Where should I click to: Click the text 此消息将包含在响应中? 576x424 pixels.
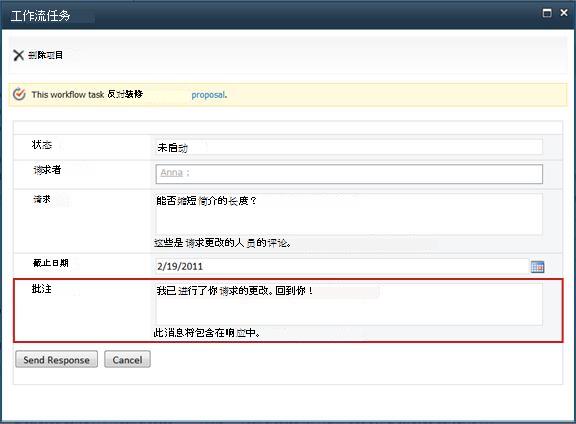coord(207,333)
